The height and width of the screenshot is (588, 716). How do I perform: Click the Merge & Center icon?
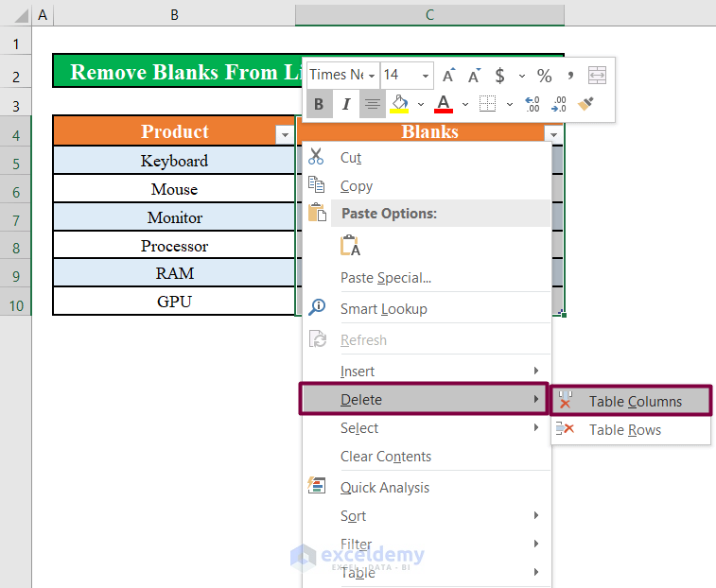click(597, 75)
